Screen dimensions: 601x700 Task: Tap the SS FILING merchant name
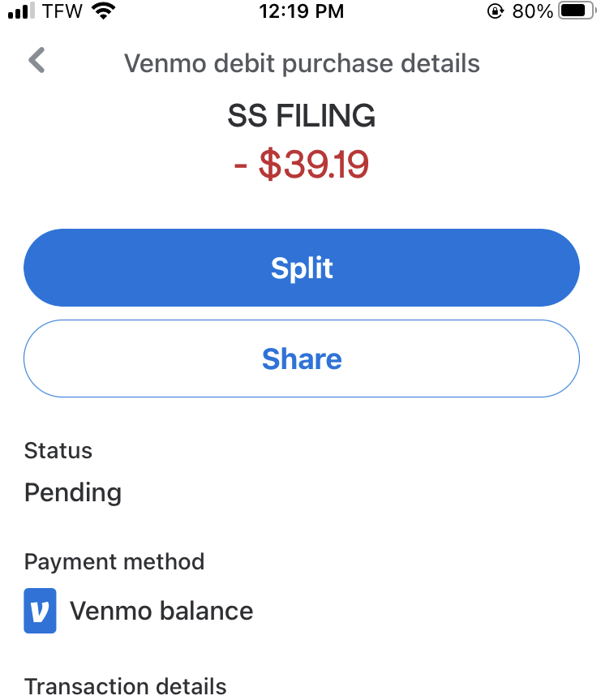point(302,116)
